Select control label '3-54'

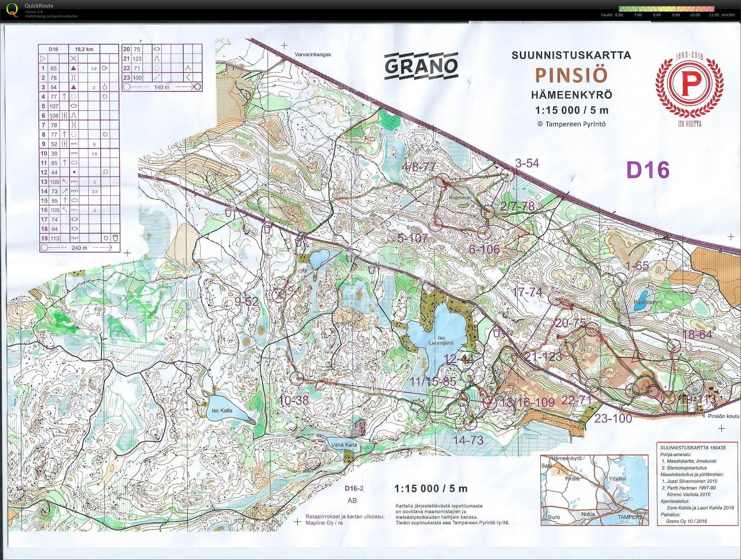pyautogui.click(x=527, y=163)
